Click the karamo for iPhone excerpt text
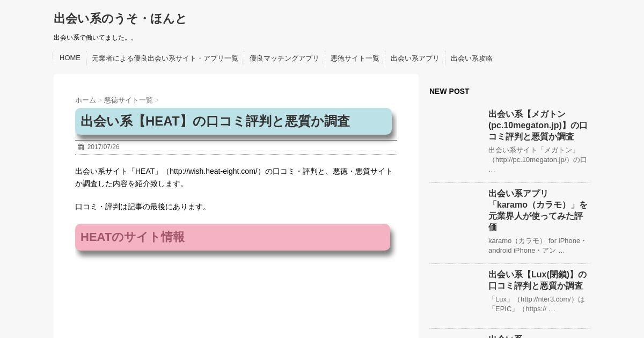The height and width of the screenshot is (338, 644). (538, 245)
